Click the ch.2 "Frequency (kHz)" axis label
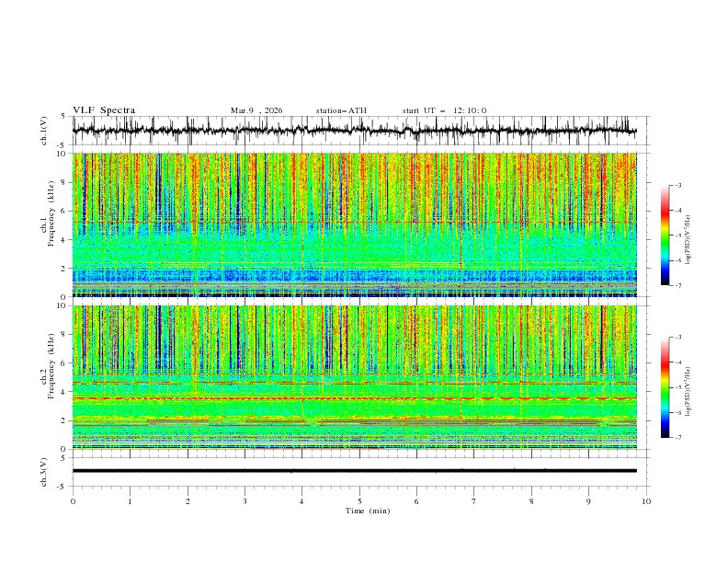 click(x=51, y=365)
